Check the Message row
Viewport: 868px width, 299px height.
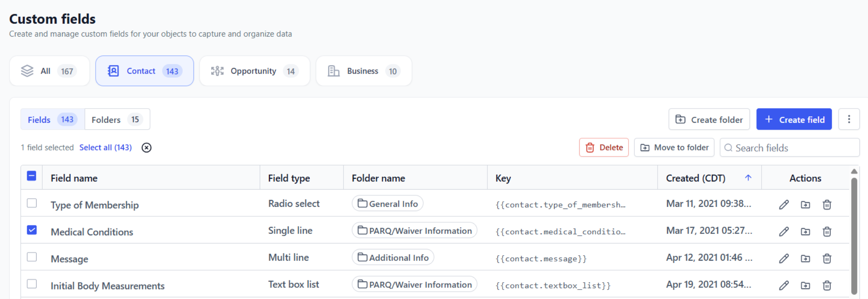pos(31,257)
